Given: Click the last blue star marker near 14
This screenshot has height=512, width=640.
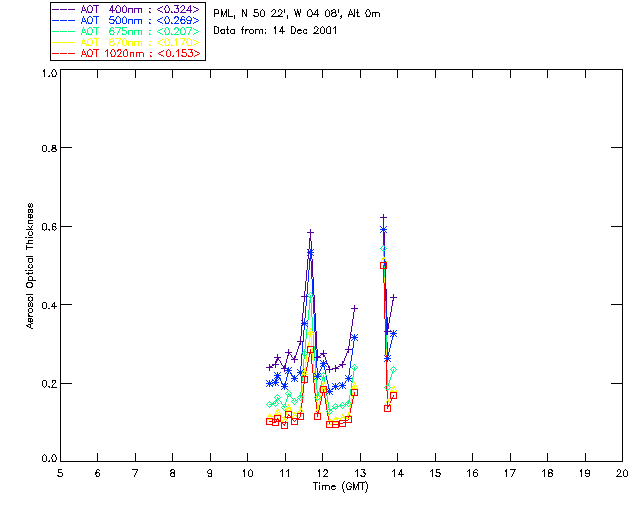Looking at the screenshot, I should (x=393, y=334).
